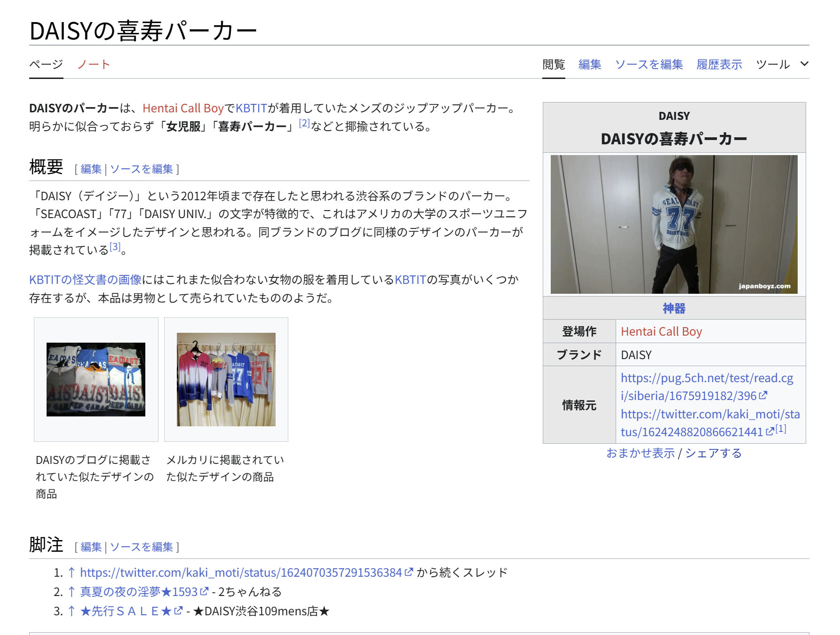Click the up arrow beside footnote 3
Screen dimensions: 840x635
[x=71, y=611]
